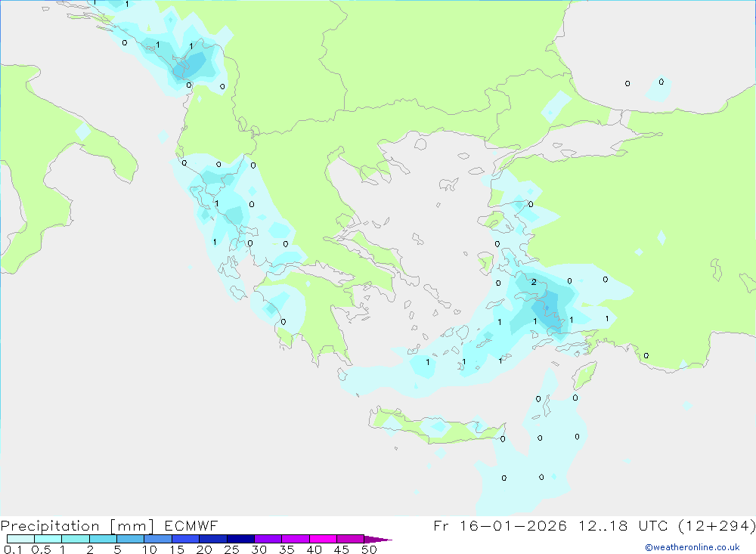
Task: Click the 'UTC' text
Action: [653, 525]
